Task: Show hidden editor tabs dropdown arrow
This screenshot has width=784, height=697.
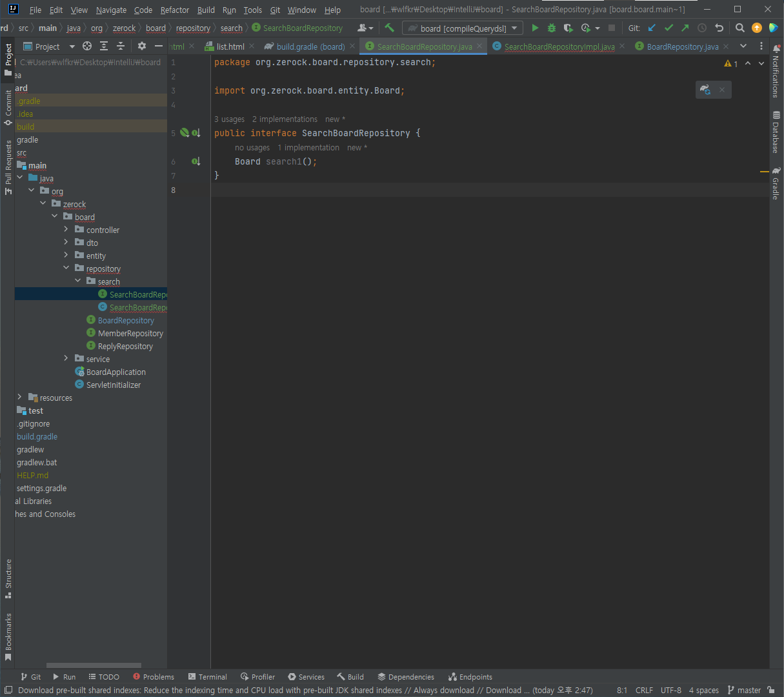Action: coord(743,46)
